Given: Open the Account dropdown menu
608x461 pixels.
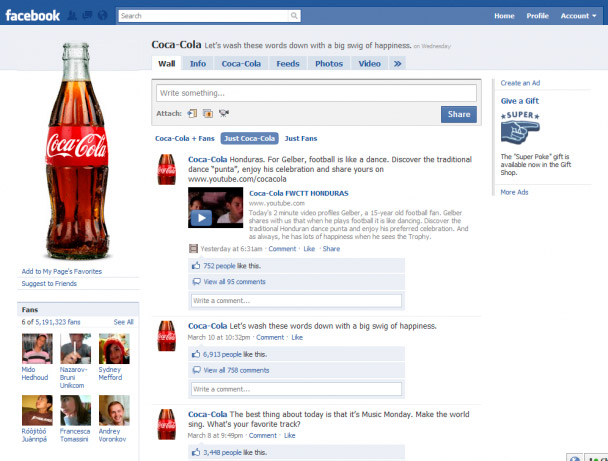Looking at the screenshot, I should tap(577, 16).
